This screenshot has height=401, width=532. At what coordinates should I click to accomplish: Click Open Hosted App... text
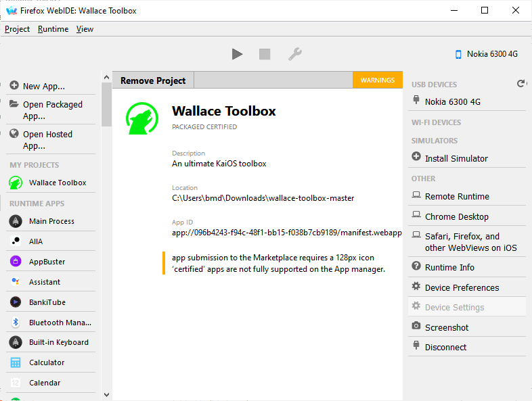pyautogui.click(x=47, y=140)
